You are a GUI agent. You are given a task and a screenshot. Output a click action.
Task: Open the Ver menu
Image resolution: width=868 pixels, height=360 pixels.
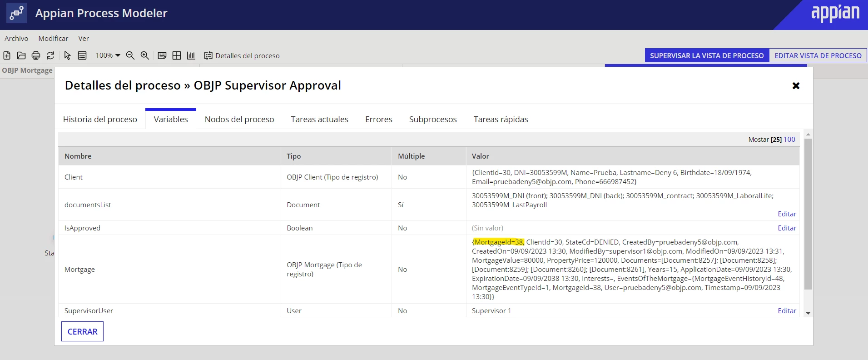tap(84, 38)
